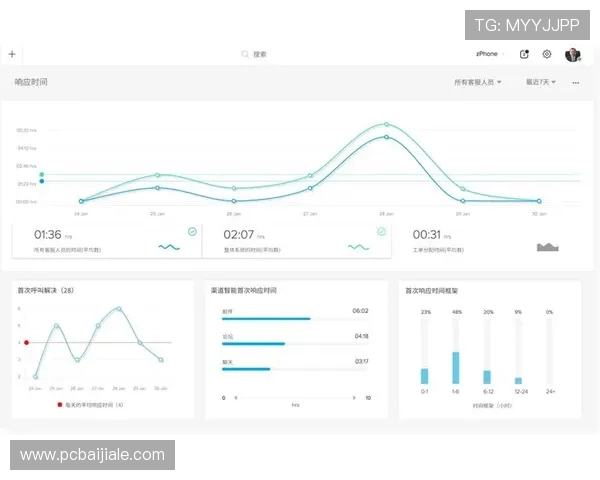The image size is (600, 480).
Task: Open the three-dot more menu
Action: (x=576, y=83)
